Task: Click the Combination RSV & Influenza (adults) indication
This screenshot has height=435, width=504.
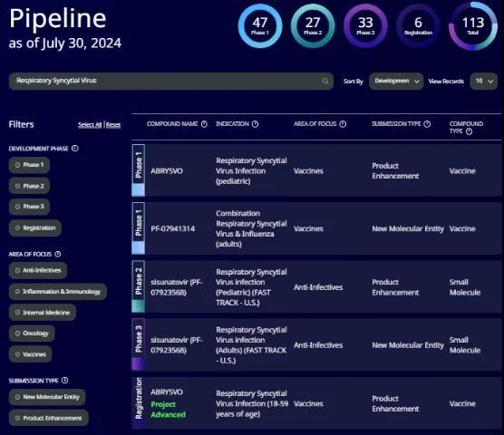Action: pos(251,228)
